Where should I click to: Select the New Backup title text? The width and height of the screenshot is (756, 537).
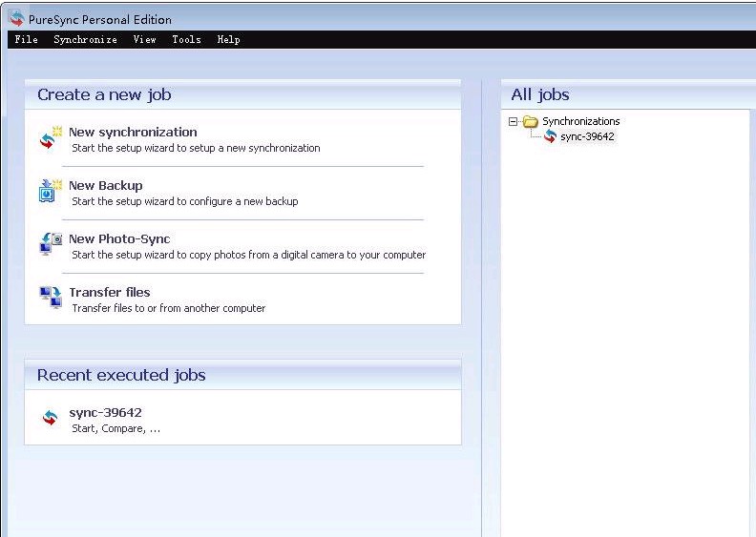click(105, 186)
